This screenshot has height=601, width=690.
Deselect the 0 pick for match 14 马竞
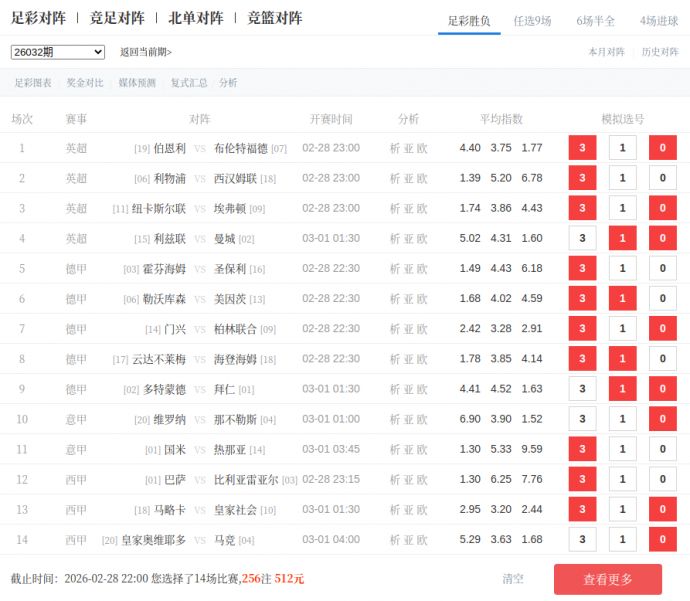tap(662, 540)
